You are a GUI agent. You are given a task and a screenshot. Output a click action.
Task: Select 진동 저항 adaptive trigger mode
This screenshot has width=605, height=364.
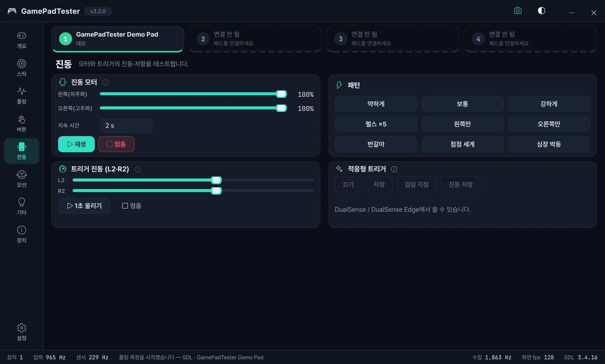(460, 185)
